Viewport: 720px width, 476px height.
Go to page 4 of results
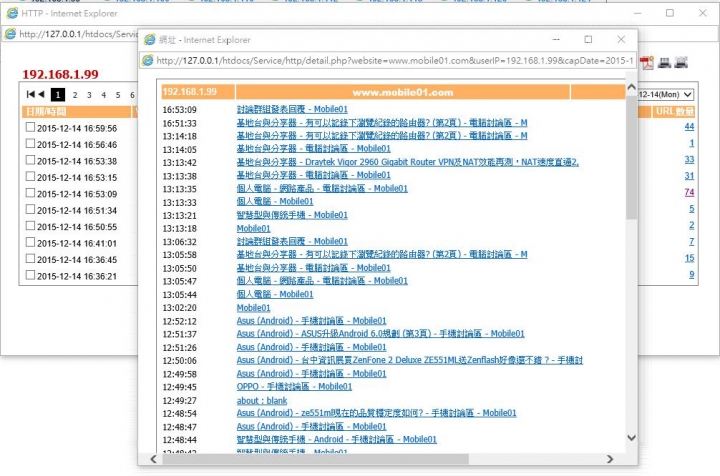[104, 95]
